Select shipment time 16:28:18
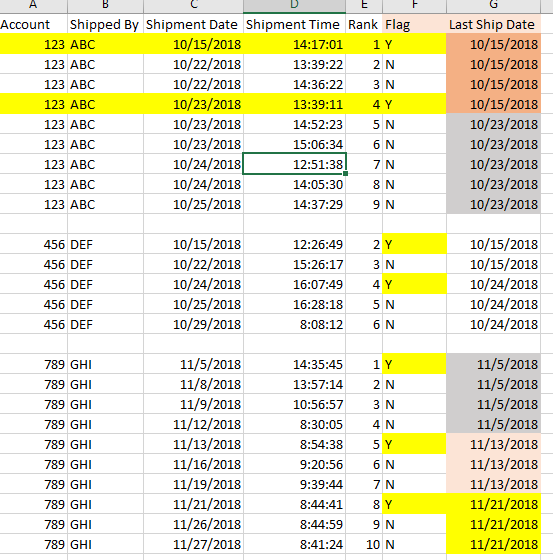Screen dimensions: 553x560 coord(294,304)
